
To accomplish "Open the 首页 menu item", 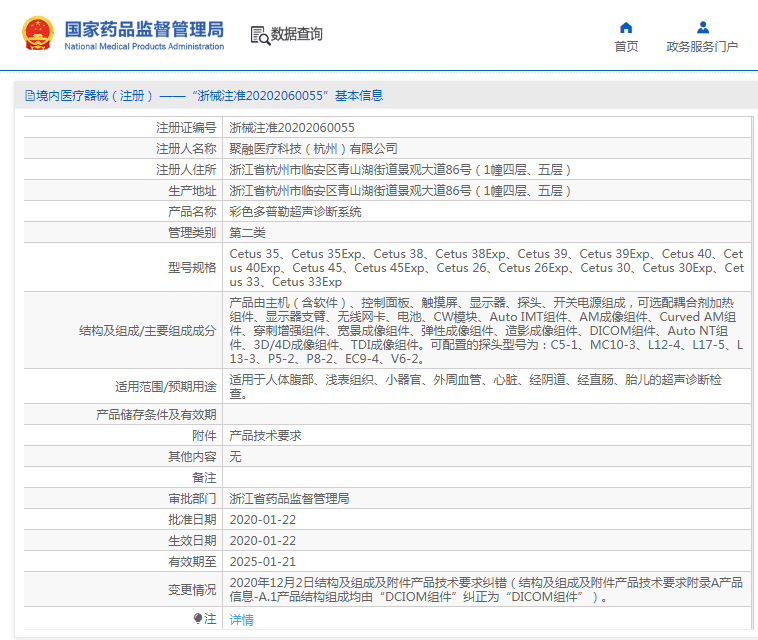I will [x=626, y=47].
